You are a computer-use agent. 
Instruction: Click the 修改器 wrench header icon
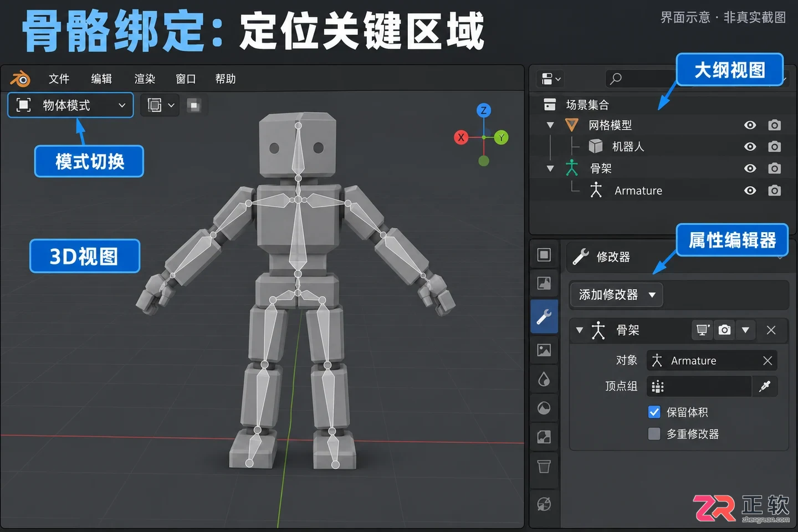pyautogui.click(x=581, y=257)
